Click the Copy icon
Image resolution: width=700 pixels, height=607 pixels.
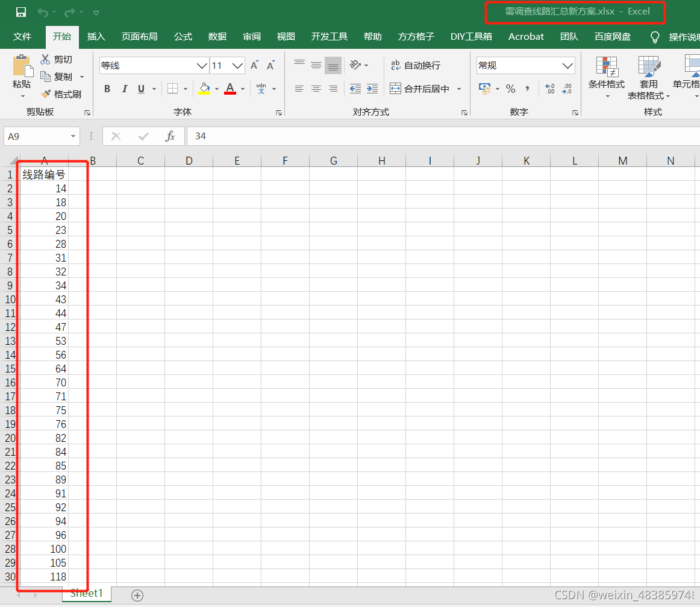pos(45,77)
